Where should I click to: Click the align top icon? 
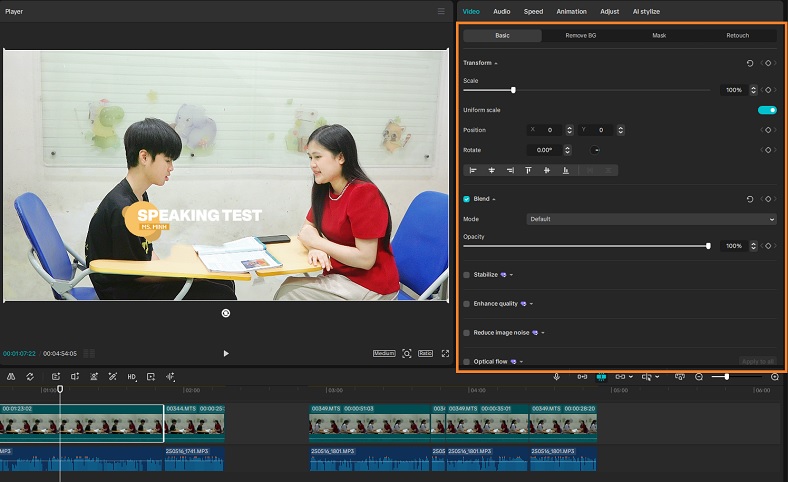(x=528, y=170)
